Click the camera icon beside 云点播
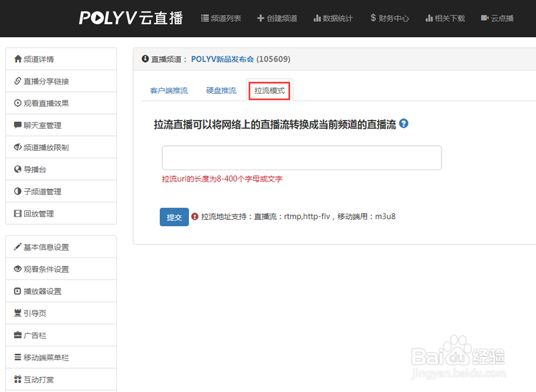536x392 pixels. click(484, 18)
